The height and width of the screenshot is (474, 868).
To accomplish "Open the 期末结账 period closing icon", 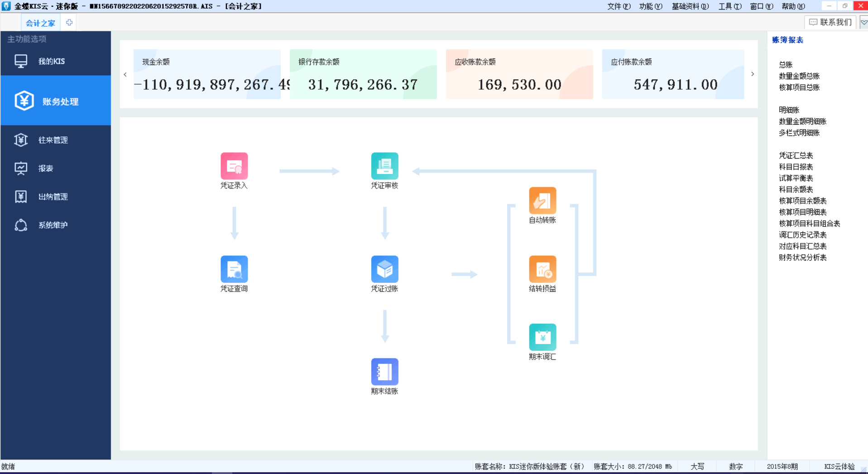I will pos(384,372).
